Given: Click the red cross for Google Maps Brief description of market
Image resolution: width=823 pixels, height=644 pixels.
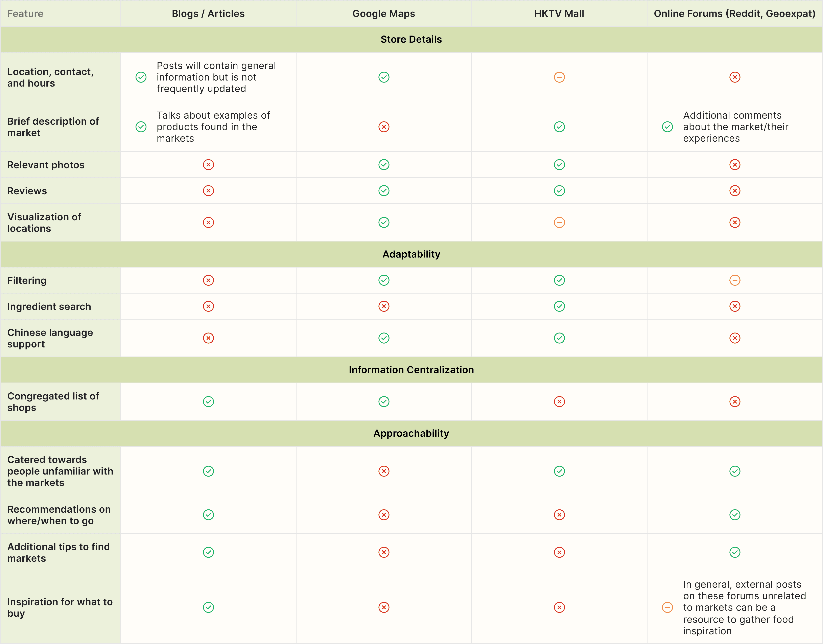Looking at the screenshot, I should pos(384,127).
